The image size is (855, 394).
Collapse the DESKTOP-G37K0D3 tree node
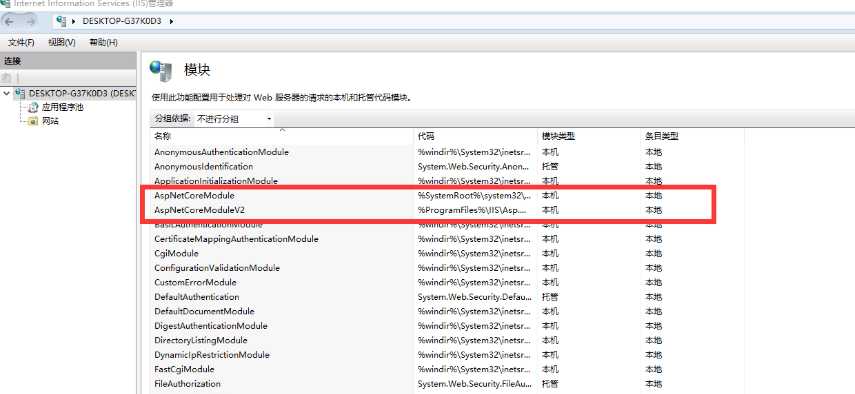coord(7,94)
